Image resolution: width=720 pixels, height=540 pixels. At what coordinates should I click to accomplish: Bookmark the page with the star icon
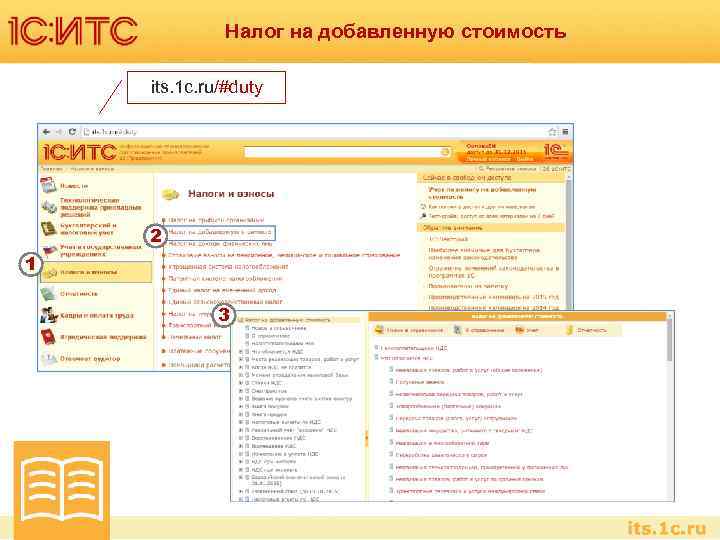coord(553,132)
